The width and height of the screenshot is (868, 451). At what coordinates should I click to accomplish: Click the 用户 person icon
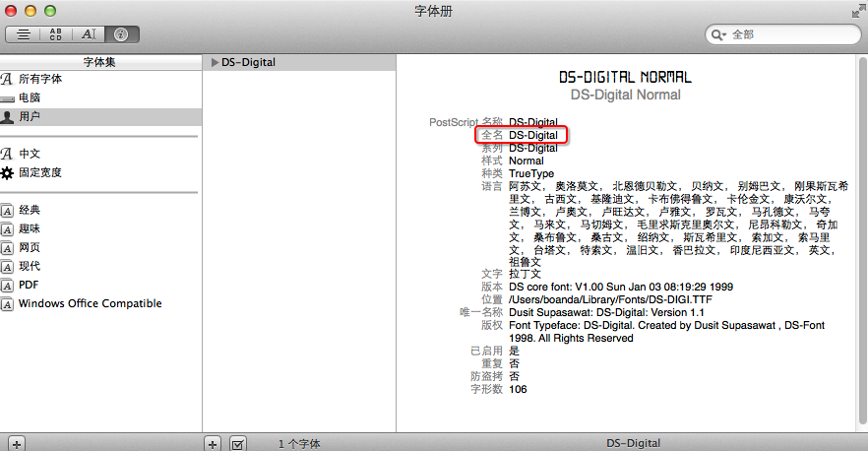7,117
